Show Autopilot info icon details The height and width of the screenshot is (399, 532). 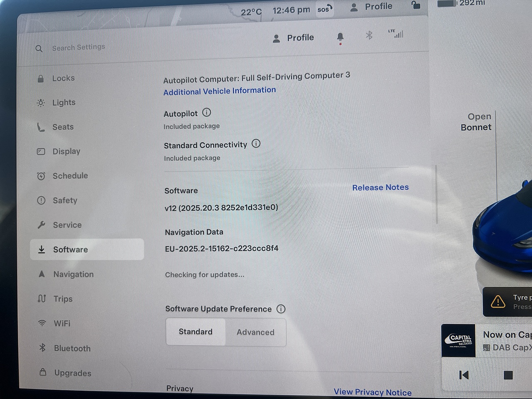(x=207, y=113)
